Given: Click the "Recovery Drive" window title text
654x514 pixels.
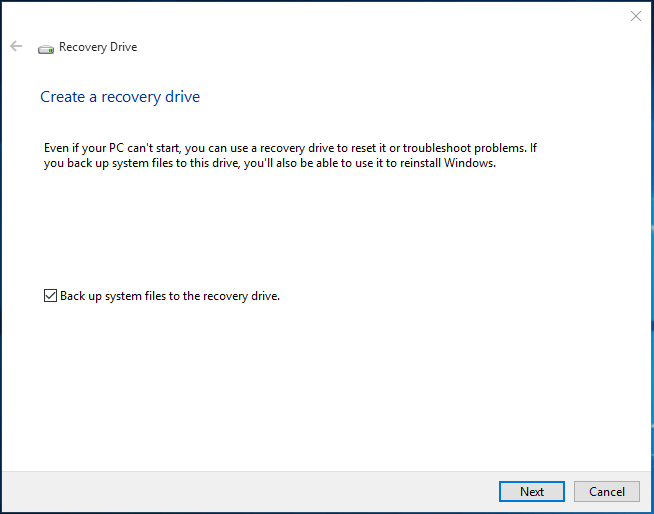Looking at the screenshot, I should pyautogui.click(x=98, y=47).
